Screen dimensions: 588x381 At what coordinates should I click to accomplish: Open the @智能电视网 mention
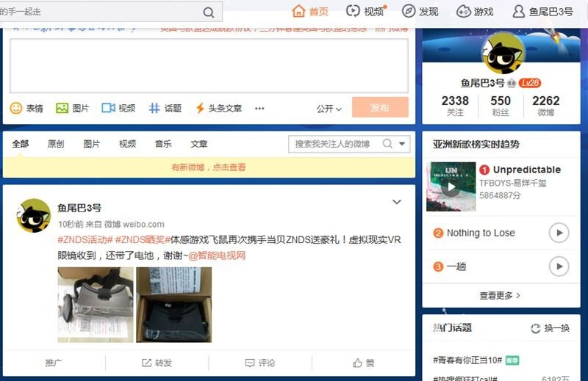217,255
